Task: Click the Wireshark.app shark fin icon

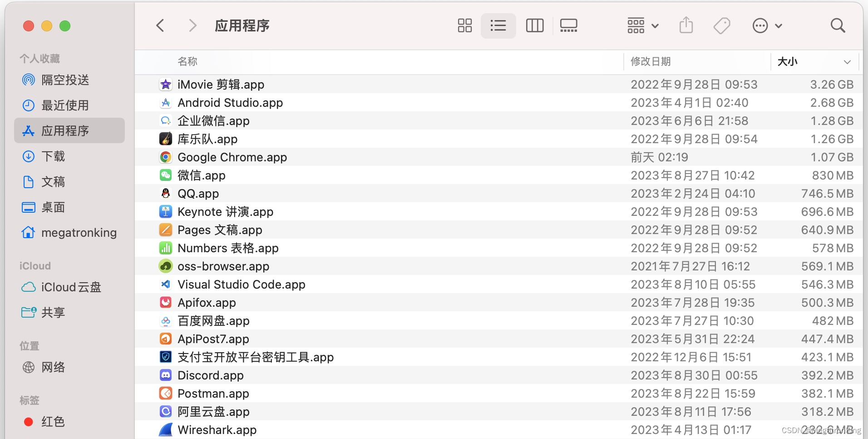Action: click(166, 430)
